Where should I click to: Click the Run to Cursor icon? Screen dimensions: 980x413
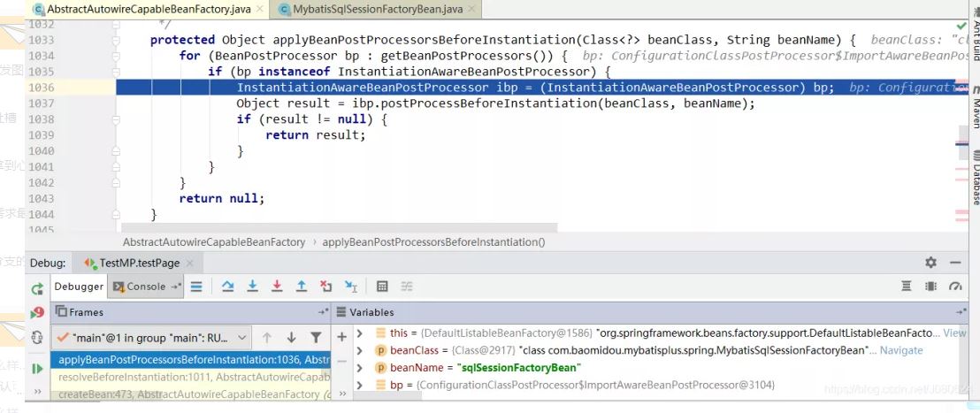pyautogui.click(x=351, y=287)
